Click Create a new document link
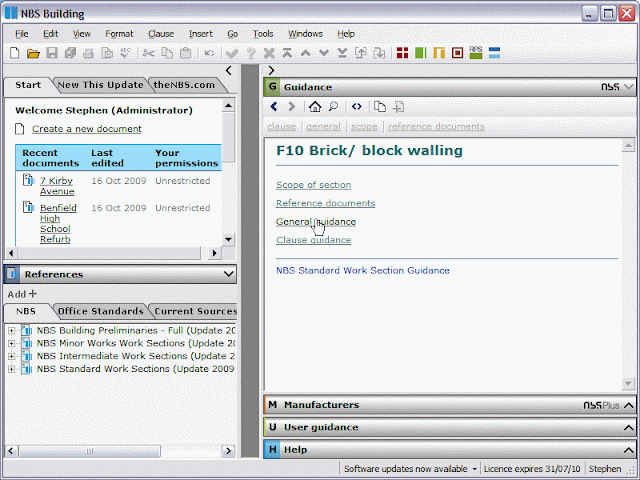 (x=87, y=129)
